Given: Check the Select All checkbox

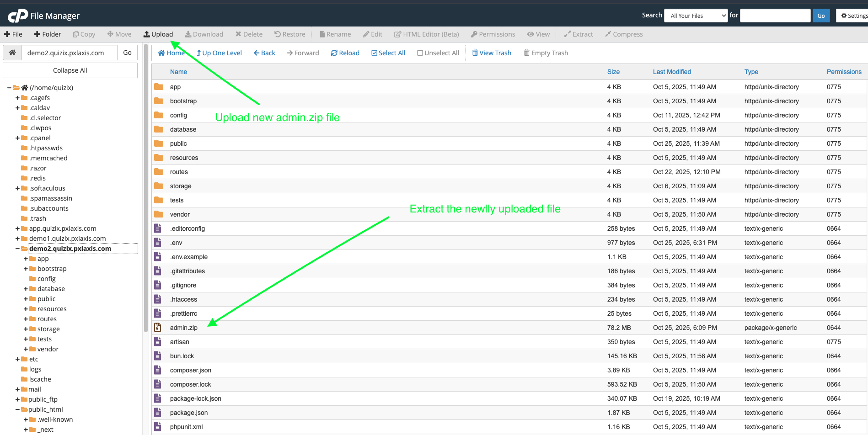Looking at the screenshot, I should [375, 53].
